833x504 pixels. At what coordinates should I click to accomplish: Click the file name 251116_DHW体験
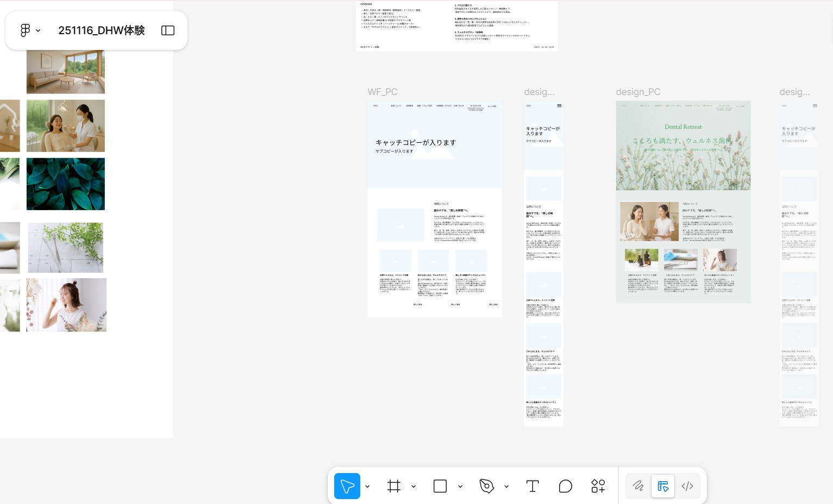101,30
